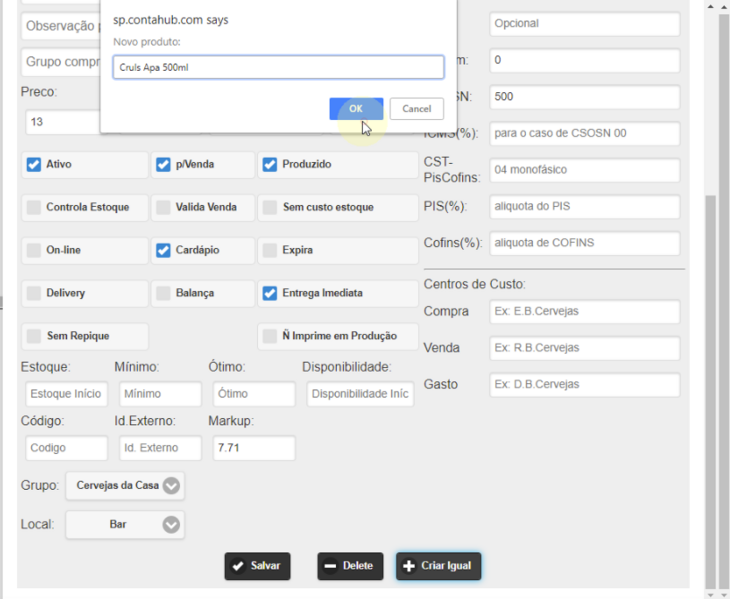Click the Ótimo input field
730x599 pixels.
click(x=254, y=394)
